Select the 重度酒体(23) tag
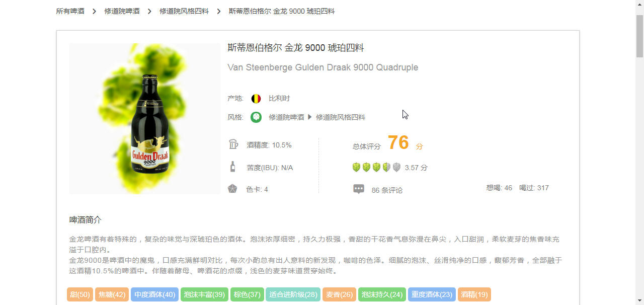 [x=432, y=294]
